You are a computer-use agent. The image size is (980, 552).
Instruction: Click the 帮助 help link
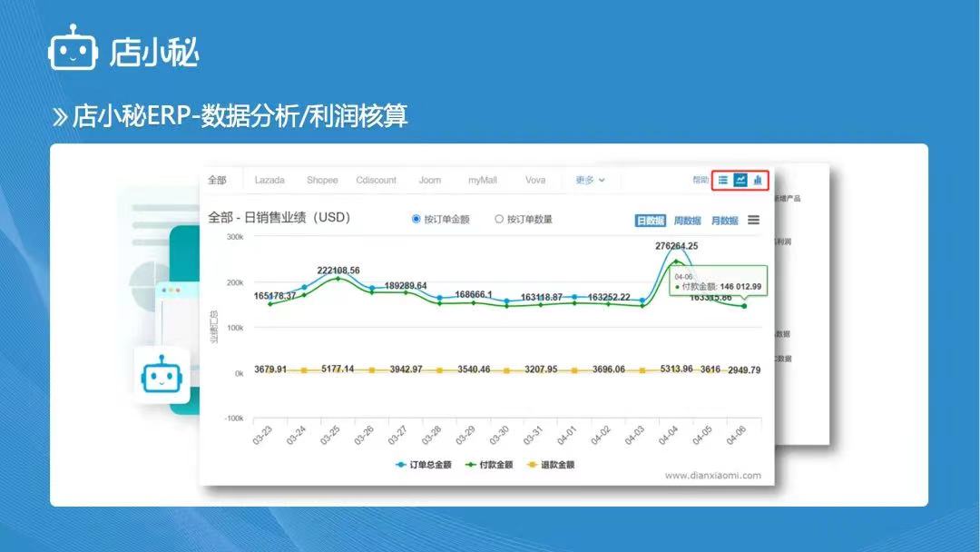[700, 180]
